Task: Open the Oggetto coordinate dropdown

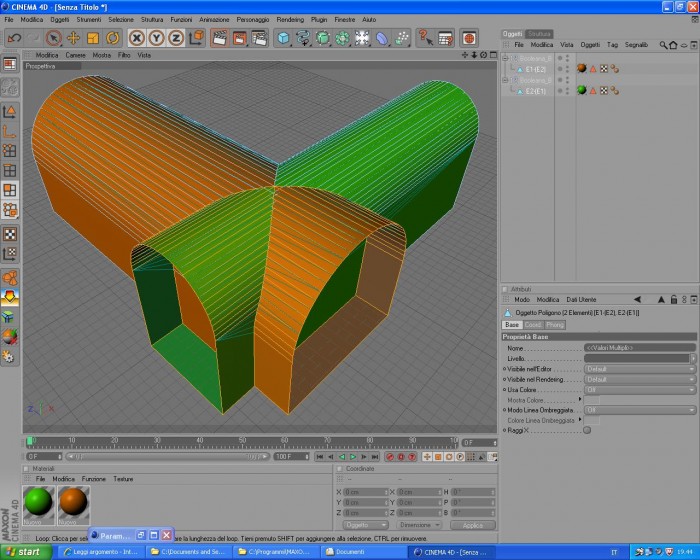Action: coord(365,525)
